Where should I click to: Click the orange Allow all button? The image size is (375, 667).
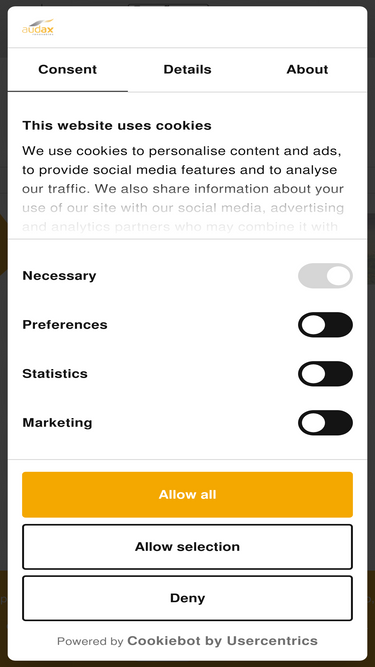[188, 494]
